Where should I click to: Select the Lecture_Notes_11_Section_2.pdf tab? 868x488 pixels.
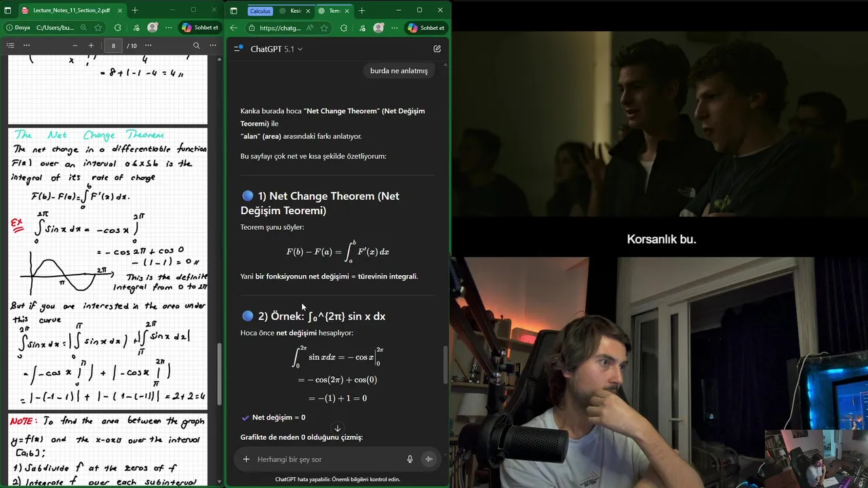(71, 10)
